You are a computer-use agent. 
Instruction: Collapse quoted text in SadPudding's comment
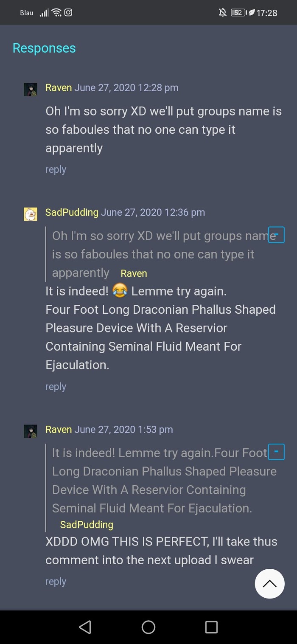click(276, 235)
